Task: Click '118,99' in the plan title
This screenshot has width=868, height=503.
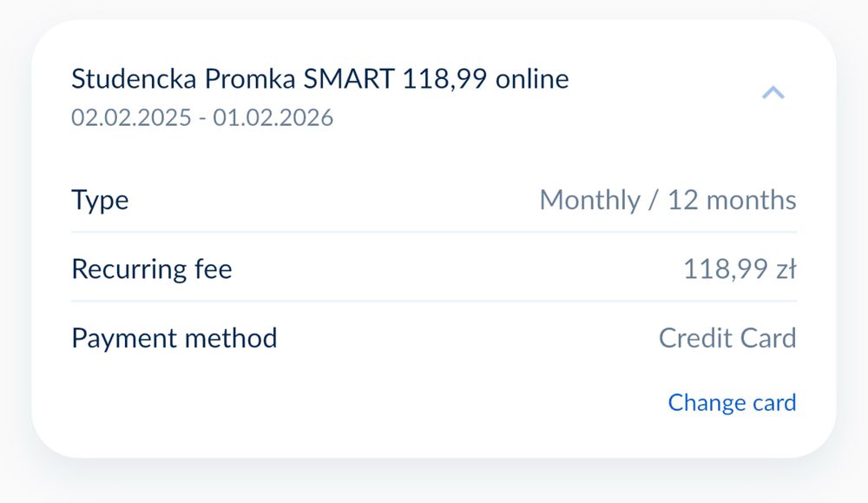Action: pyautogui.click(x=445, y=79)
